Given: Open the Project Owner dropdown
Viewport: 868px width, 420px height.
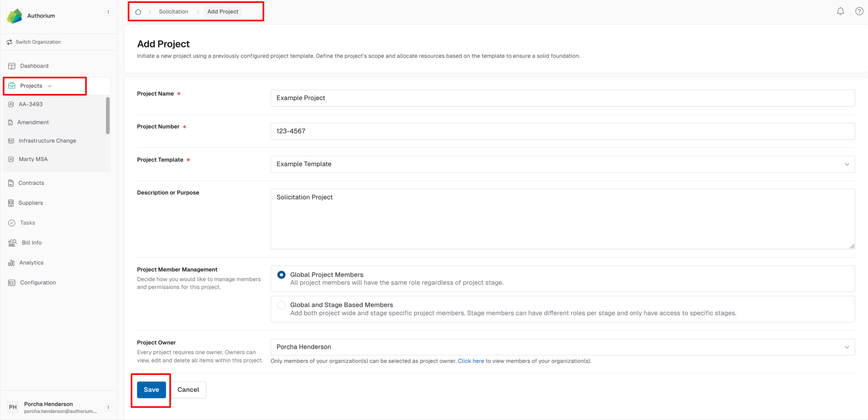Looking at the screenshot, I should 562,347.
